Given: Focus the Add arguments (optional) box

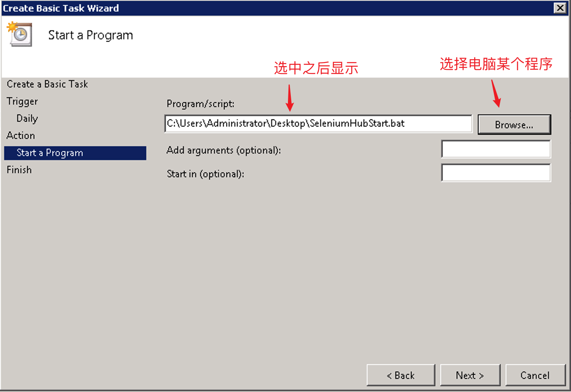Looking at the screenshot, I should point(496,149).
